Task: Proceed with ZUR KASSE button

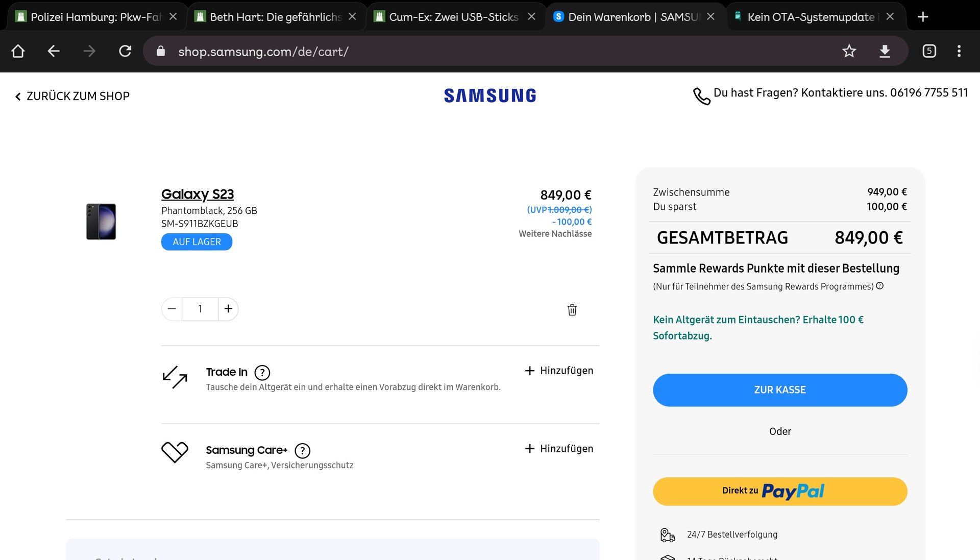Action: click(x=779, y=390)
